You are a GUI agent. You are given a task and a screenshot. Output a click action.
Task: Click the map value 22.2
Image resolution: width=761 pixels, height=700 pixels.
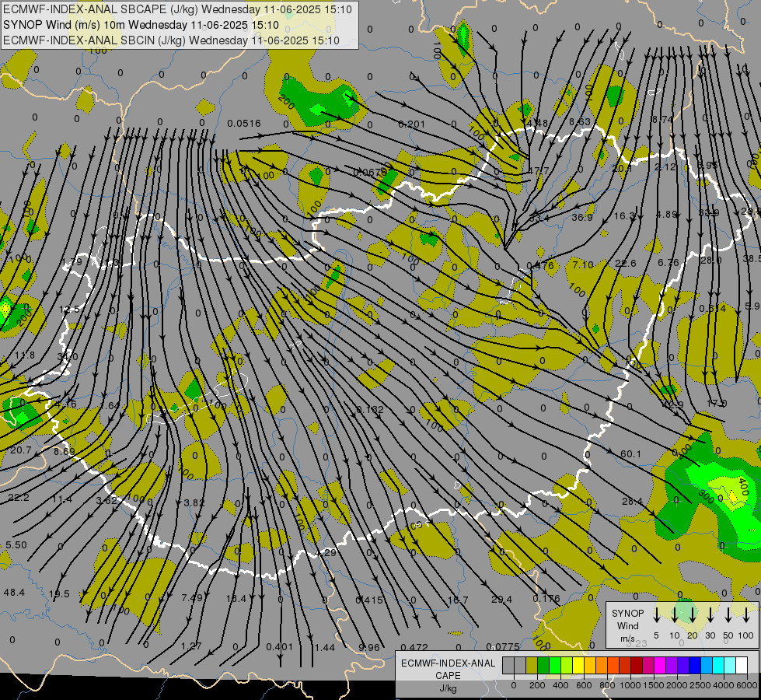tap(19, 498)
